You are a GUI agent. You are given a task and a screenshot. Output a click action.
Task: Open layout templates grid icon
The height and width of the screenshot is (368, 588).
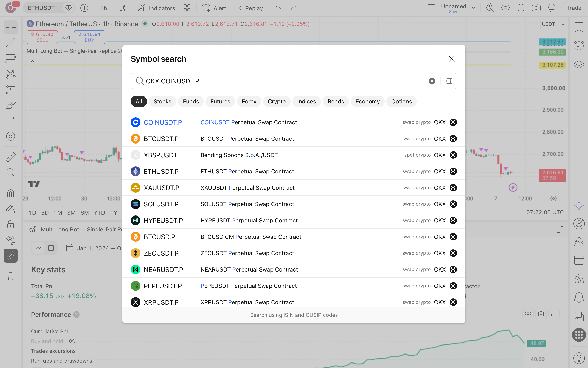coord(187,8)
